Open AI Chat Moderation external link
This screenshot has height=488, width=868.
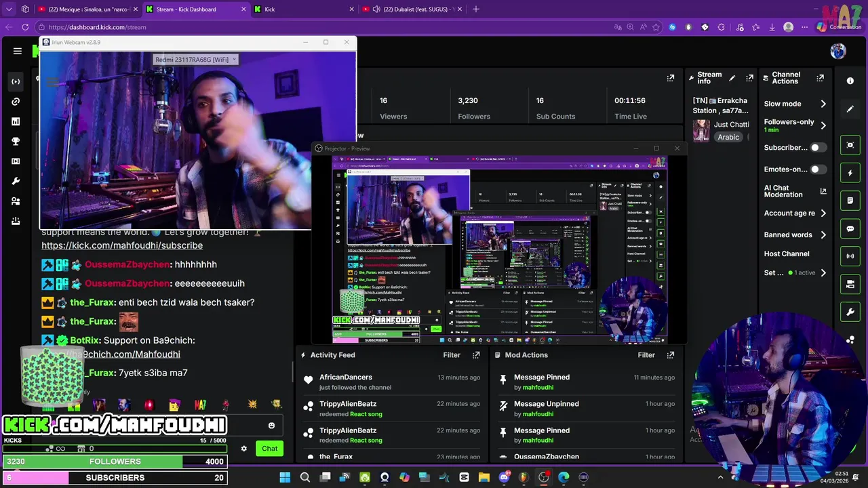823,192
